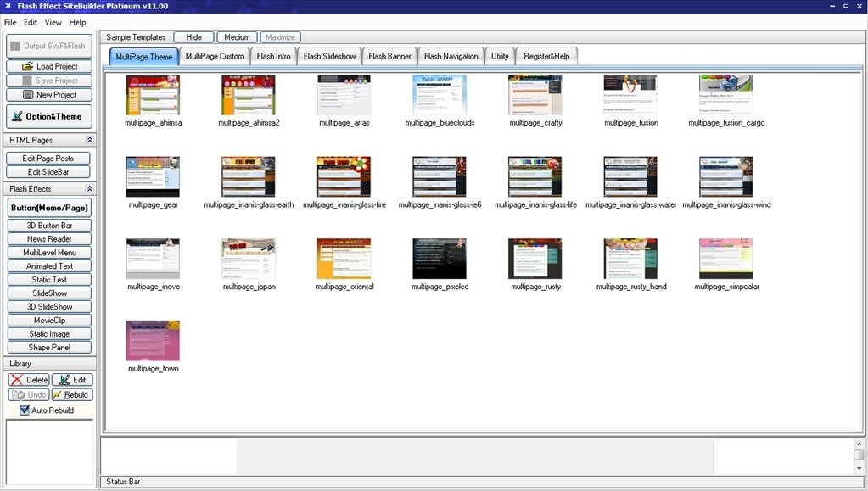
Task: Add a Static Text effect
Action: point(49,280)
